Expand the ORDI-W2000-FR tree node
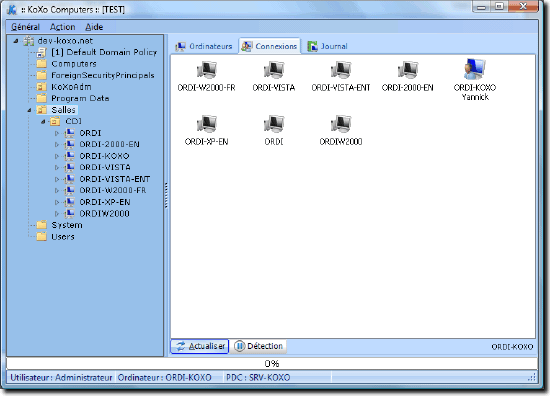This screenshot has width=550, height=396. click(57, 190)
